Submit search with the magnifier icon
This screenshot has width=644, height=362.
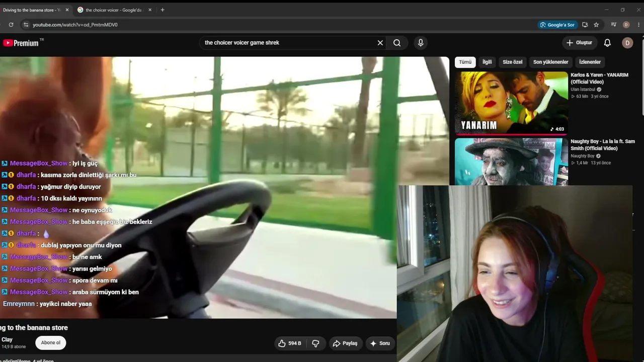point(397,43)
